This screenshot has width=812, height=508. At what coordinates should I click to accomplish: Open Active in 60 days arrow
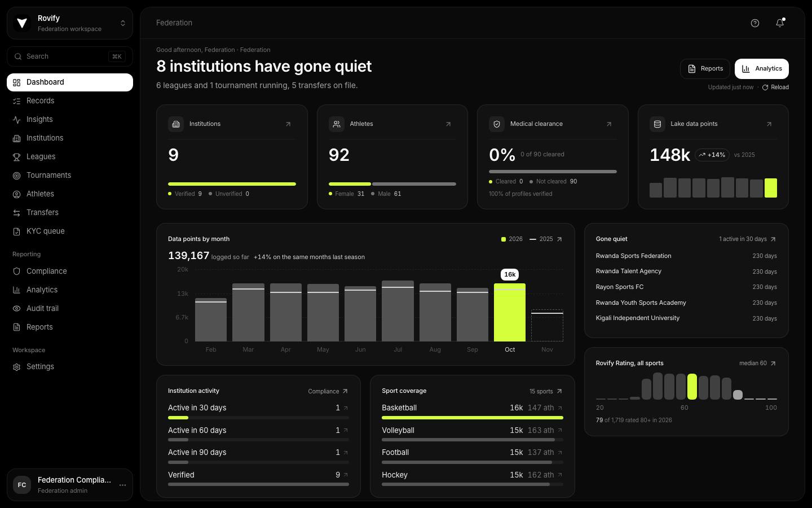[x=346, y=430]
